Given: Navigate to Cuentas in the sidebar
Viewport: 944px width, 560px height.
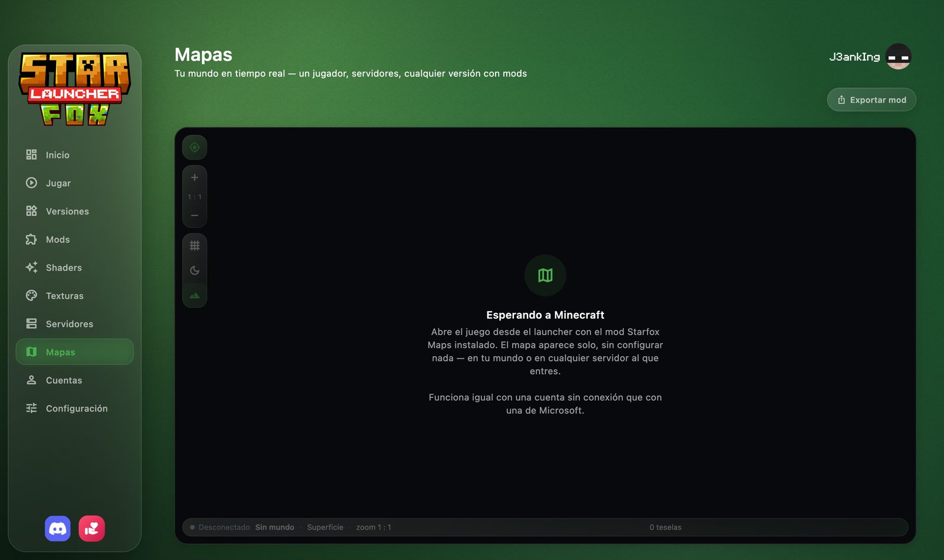Looking at the screenshot, I should (x=75, y=380).
